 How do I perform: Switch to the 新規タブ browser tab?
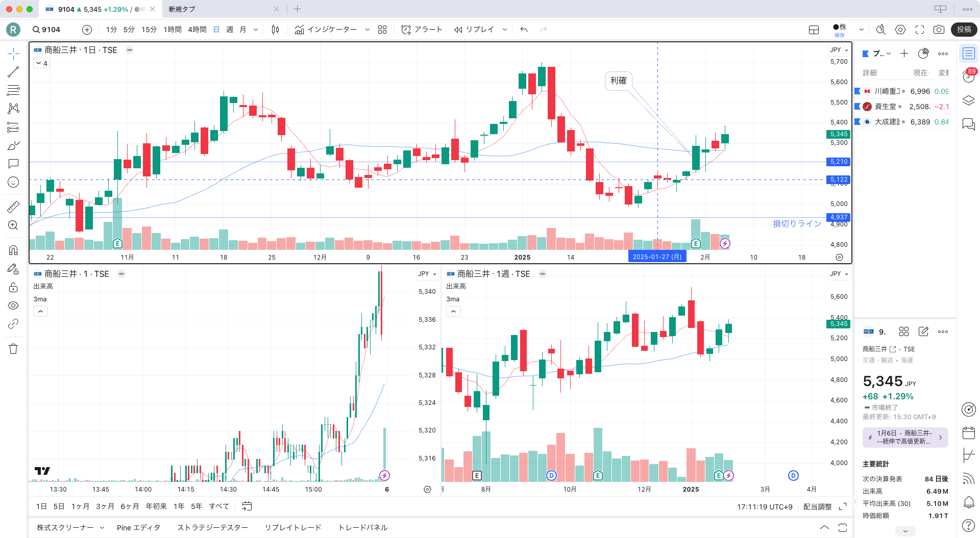[x=224, y=9]
